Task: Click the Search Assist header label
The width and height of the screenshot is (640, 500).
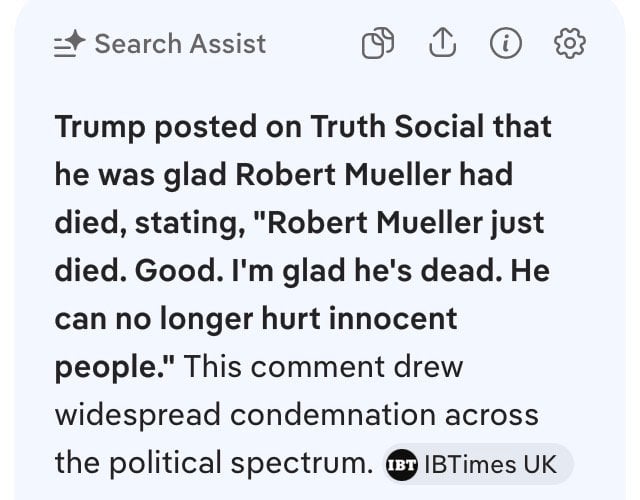Action: [180, 44]
